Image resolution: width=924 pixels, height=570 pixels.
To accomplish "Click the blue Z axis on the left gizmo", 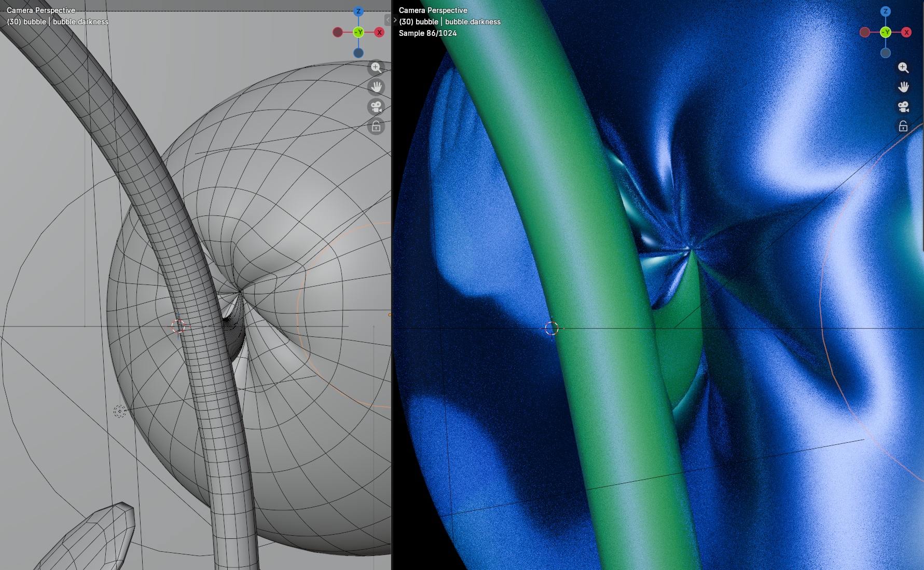I will (358, 11).
